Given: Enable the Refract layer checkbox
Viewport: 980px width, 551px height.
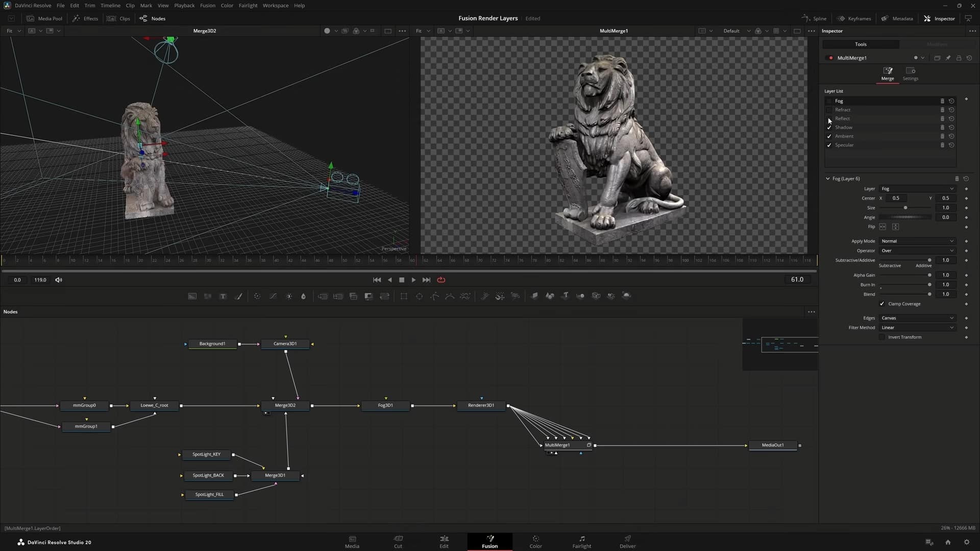Looking at the screenshot, I should point(829,110).
